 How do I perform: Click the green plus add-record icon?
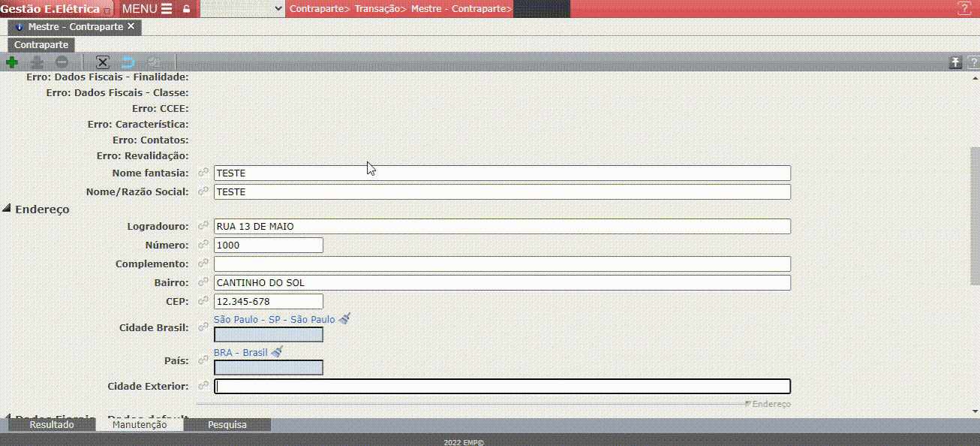point(12,63)
